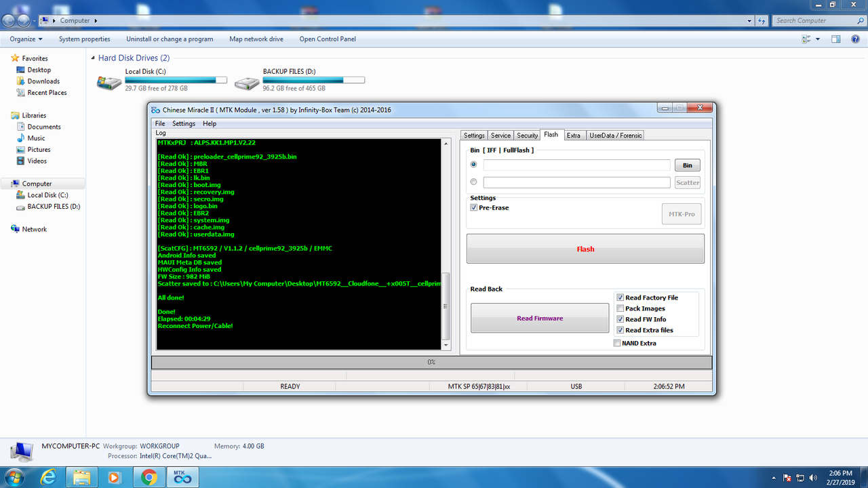Select Desktop under Favorites
This screenshot has width=868, height=488.
pos(39,70)
